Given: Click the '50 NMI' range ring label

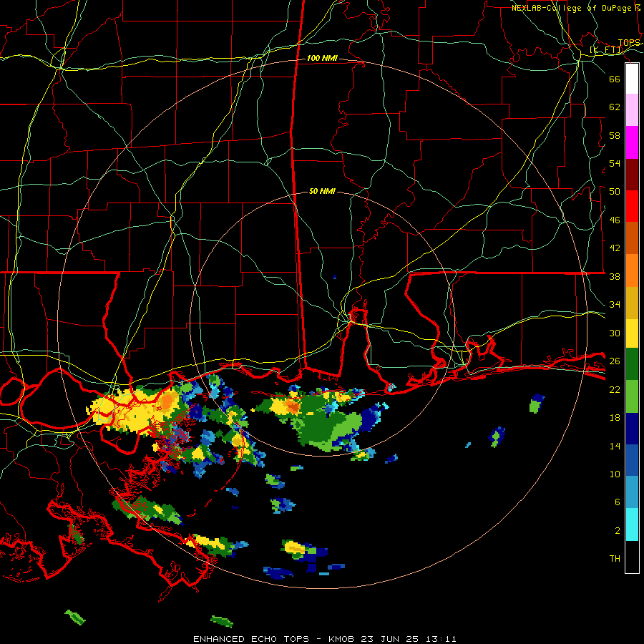Looking at the screenshot, I should [x=322, y=191].
